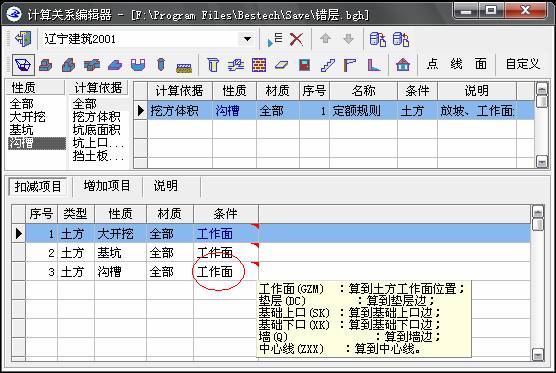The height and width of the screenshot is (373, 556).
Task: Select the purple L-shaped icon
Action: coord(373,65)
